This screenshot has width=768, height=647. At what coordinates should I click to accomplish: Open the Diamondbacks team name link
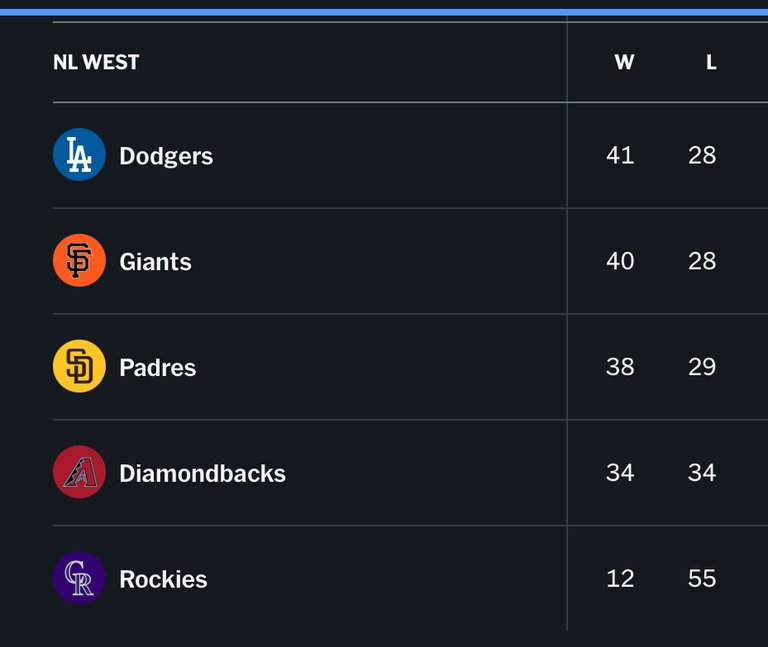[202, 473]
